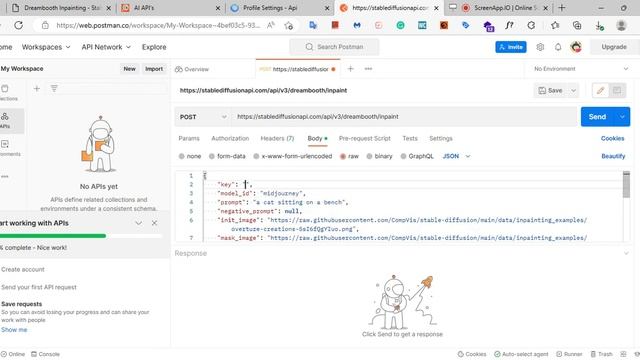Select the APIs sidebar icon
Image resolution: width=640 pixels, height=360 pixels.
point(5,120)
